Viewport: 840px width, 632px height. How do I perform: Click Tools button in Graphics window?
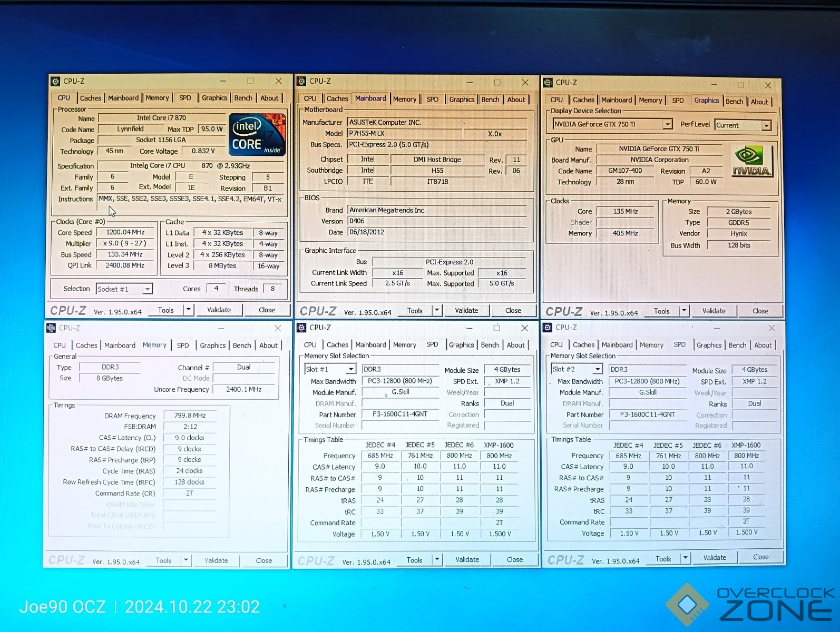point(662,311)
